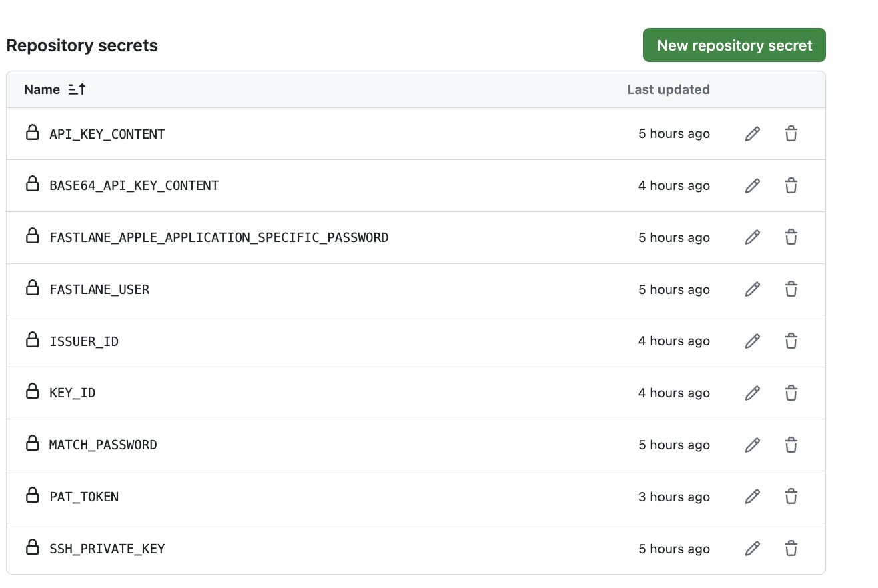Click '5 hours ago' in the API_KEY_CONTENT row

coord(674,134)
